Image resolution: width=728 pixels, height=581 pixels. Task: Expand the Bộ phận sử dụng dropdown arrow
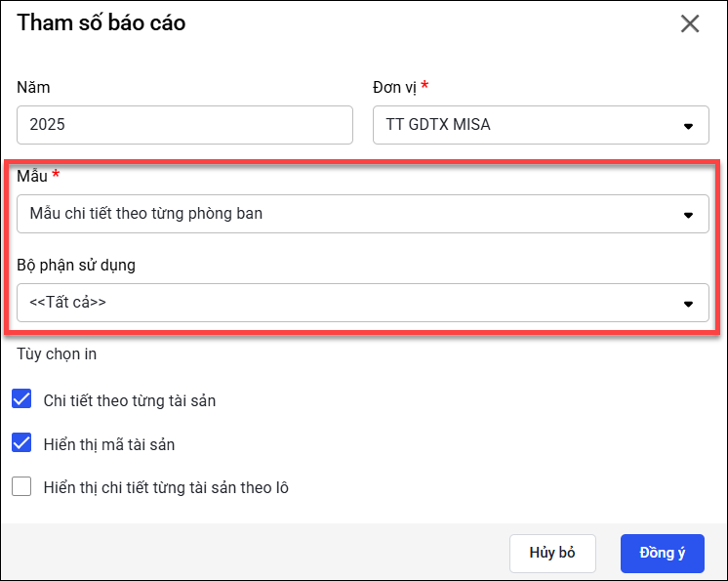[x=688, y=304]
